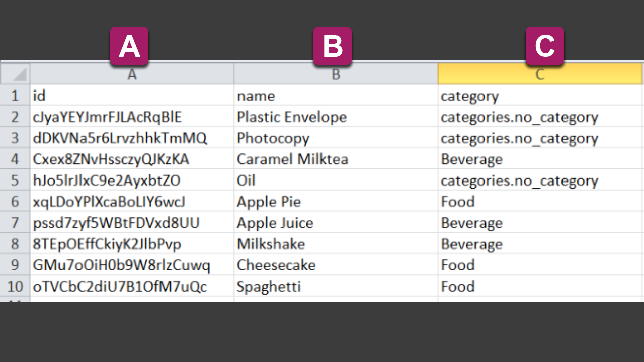Select the category cell for Apple Pie

[540, 201]
